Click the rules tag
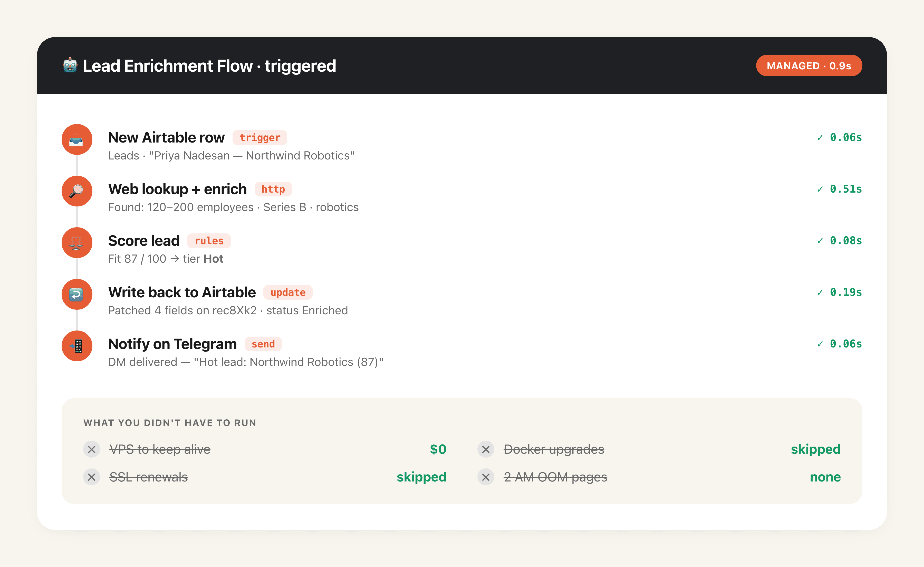 click(209, 241)
